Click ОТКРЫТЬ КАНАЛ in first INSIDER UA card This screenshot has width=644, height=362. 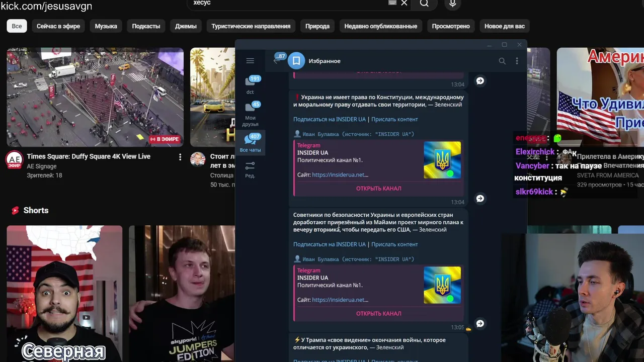(378, 189)
